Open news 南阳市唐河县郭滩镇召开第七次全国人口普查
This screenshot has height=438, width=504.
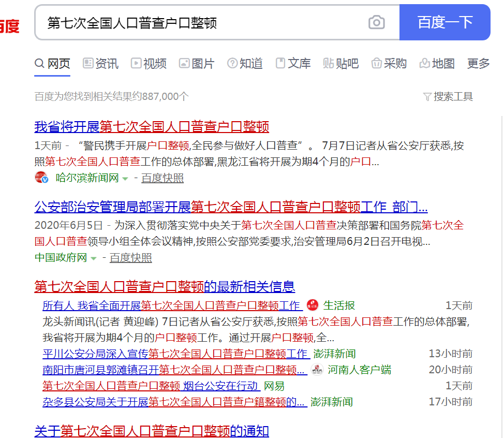click(174, 370)
